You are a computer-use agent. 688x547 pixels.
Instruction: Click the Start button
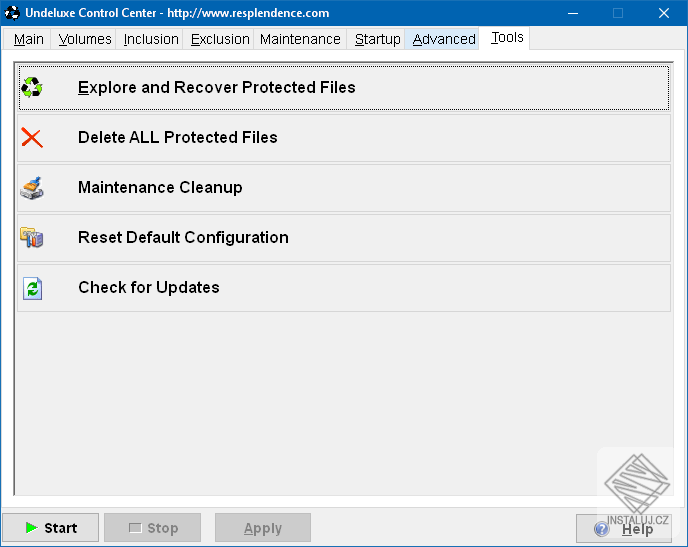pyautogui.click(x=51, y=528)
